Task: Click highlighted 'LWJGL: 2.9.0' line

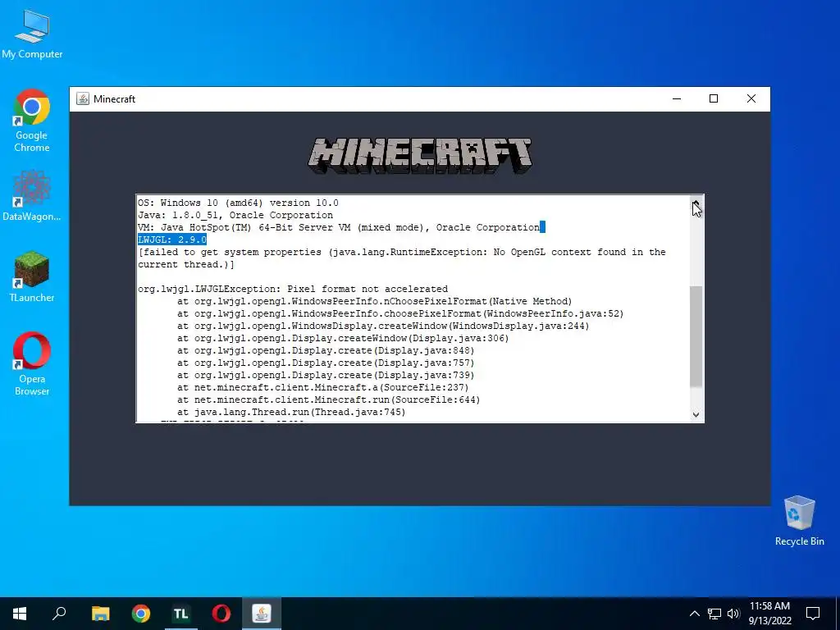Action: (172, 240)
